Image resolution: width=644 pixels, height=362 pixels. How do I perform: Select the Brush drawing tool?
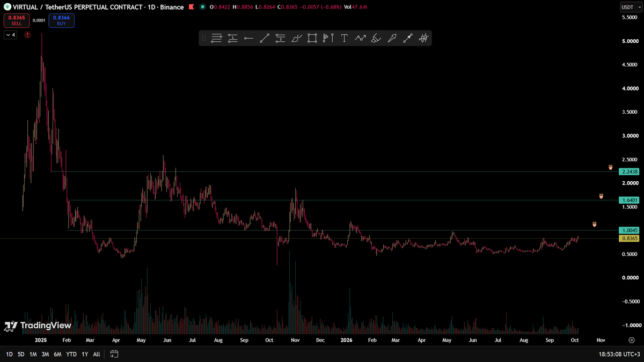coord(296,38)
